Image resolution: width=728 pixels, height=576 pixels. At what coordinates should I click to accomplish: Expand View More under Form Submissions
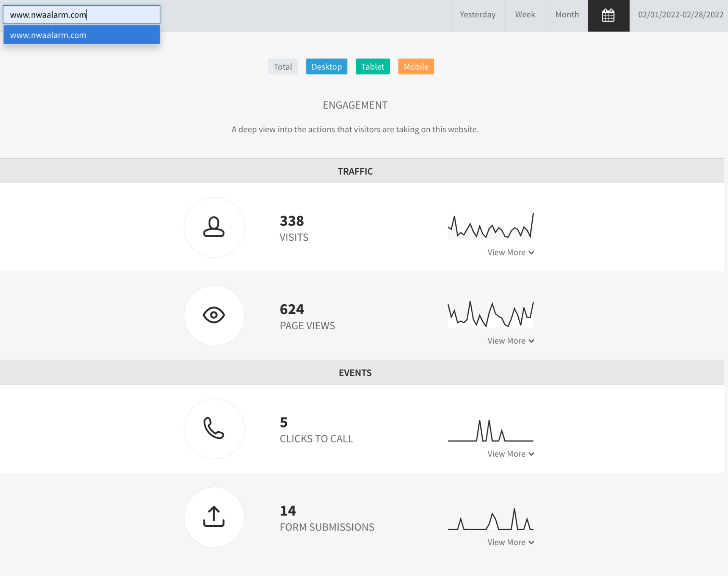click(x=510, y=542)
